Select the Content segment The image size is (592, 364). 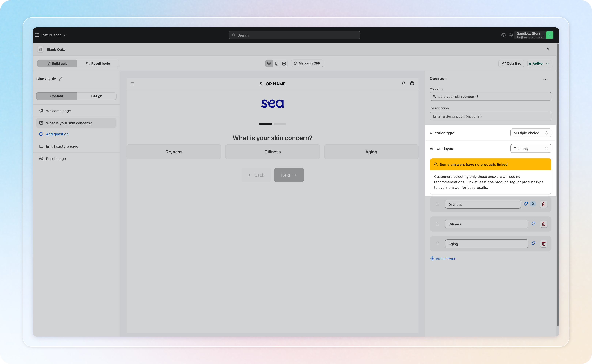click(57, 96)
